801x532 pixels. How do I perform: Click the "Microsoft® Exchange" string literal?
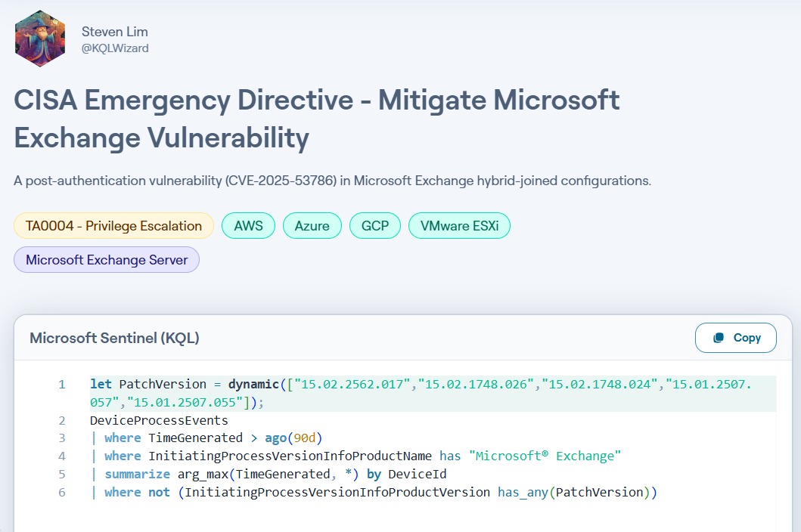[x=545, y=456]
